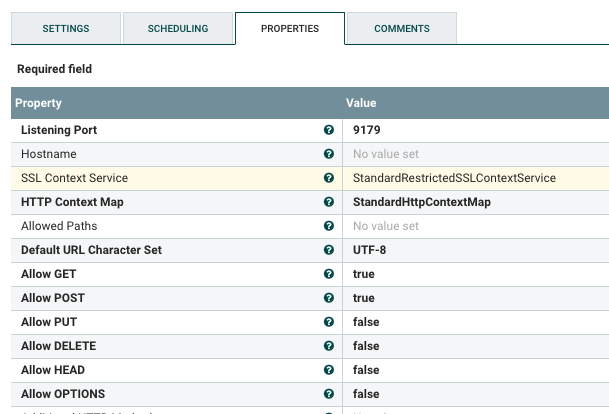Click help icon next to Allow GET
Viewport: 609px width, 414px height.
[329, 274]
